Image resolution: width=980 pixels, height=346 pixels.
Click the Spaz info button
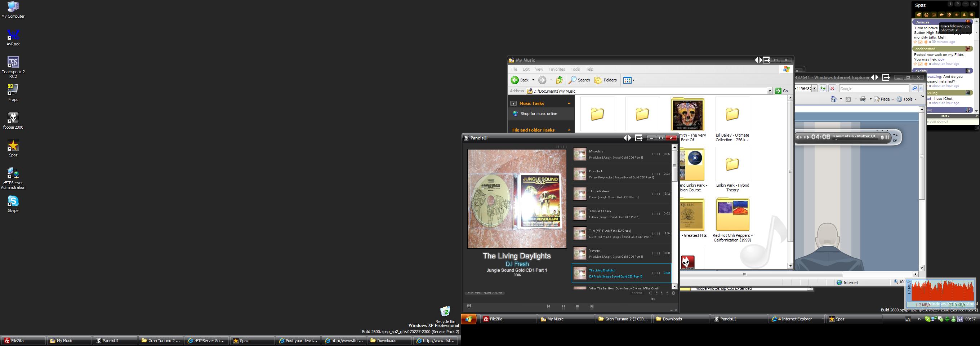pyautogui.click(x=950, y=4)
